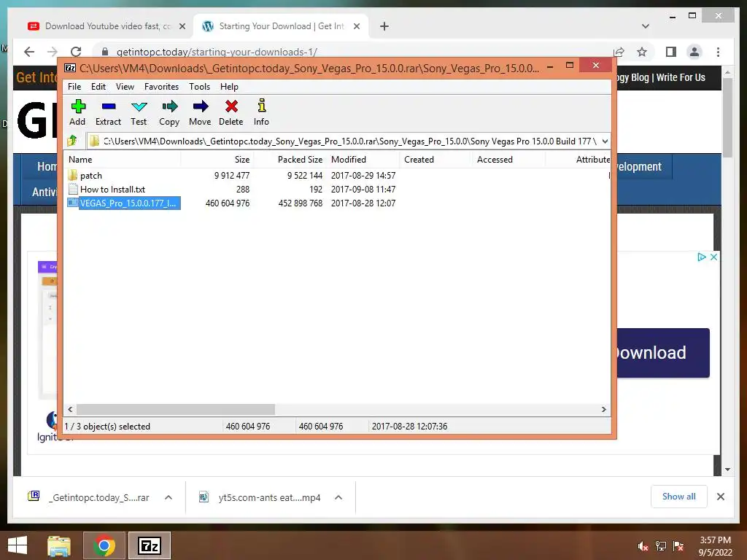Image resolution: width=747 pixels, height=560 pixels.
Task: Switch to Chrome in taskbar
Action: point(104,545)
